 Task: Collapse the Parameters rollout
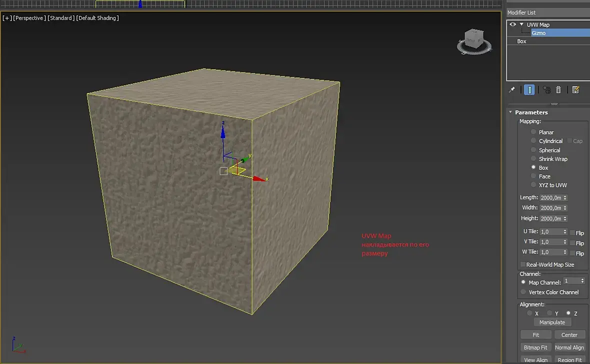[510, 112]
